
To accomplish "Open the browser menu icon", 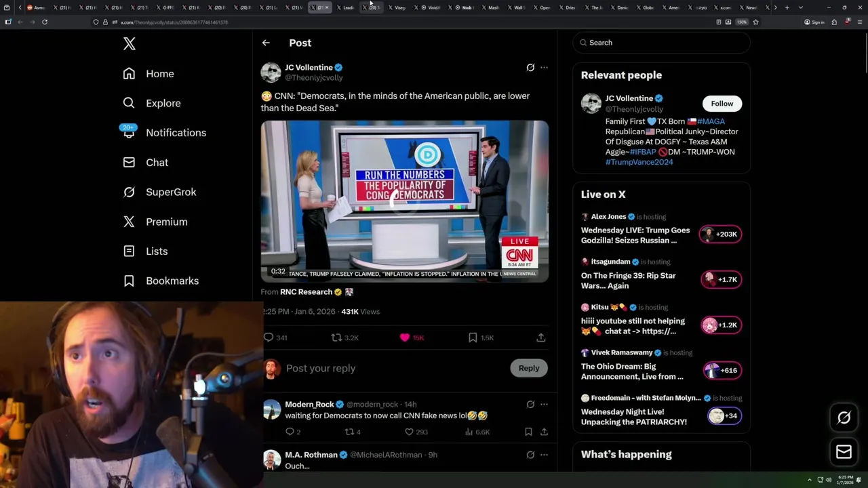I will 859,22.
